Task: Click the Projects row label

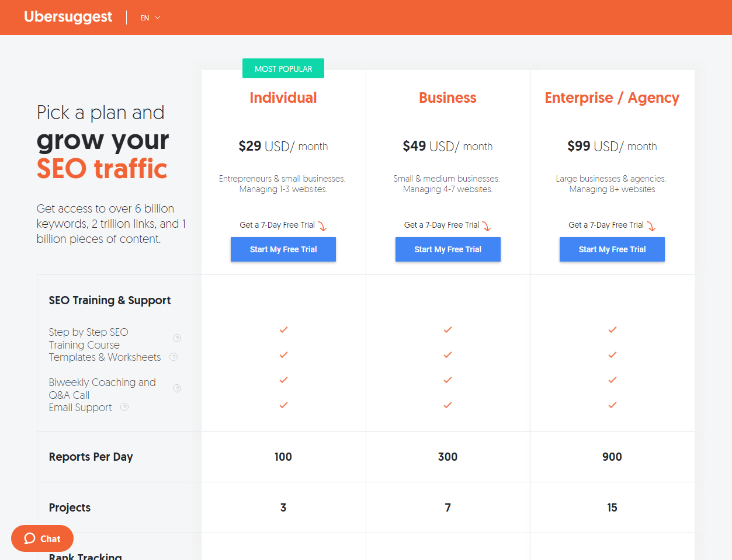Action: click(x=70, y=507)
